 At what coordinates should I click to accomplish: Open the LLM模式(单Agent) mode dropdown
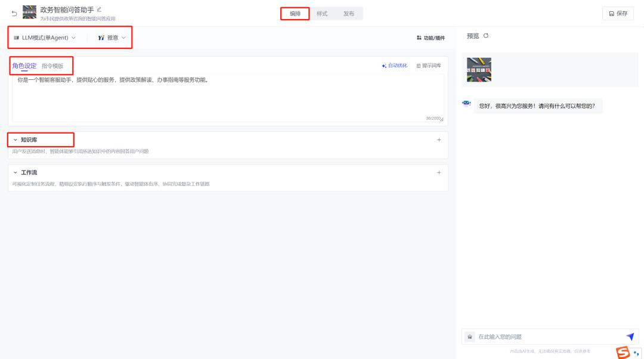[45, 38]
